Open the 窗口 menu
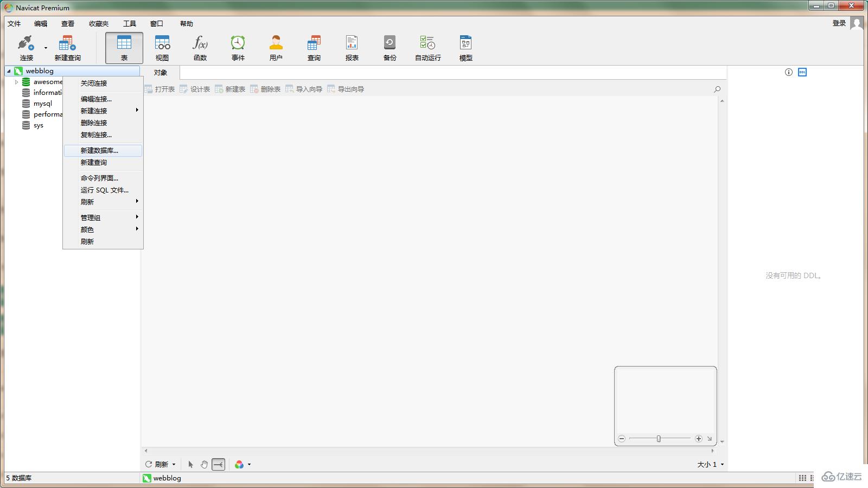The height and width of the screenshot is (488, 868). (x=157, y=23)
